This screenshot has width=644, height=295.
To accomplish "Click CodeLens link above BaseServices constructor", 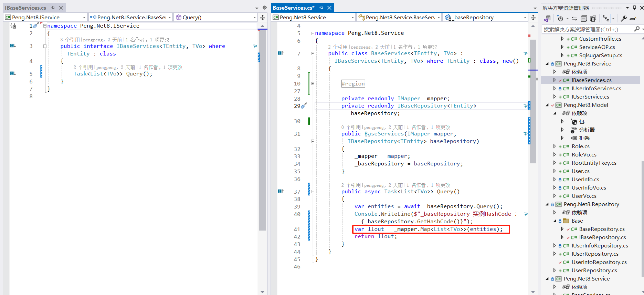I will point(351,127).
